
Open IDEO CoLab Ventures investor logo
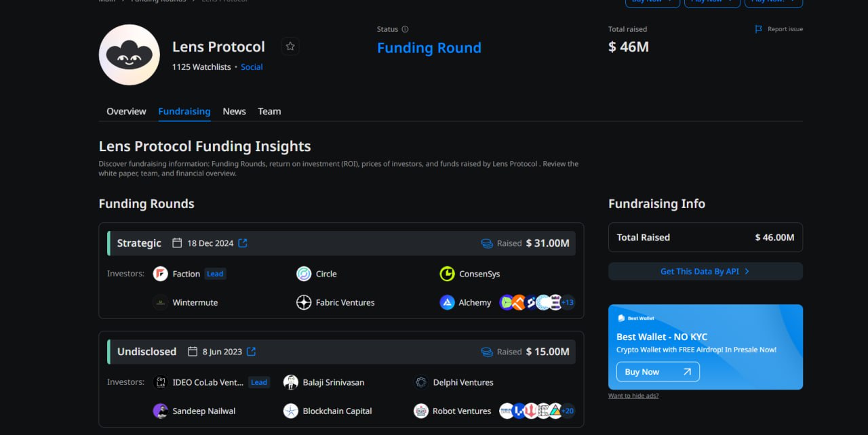coord(160,382)
